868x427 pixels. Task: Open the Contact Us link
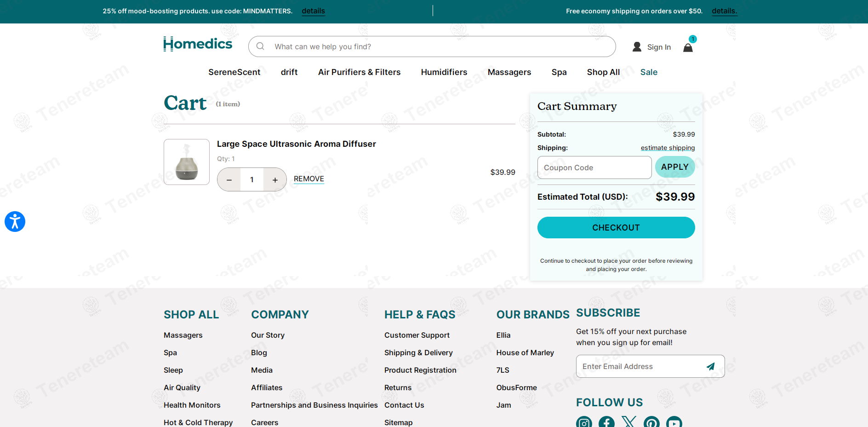404,405
